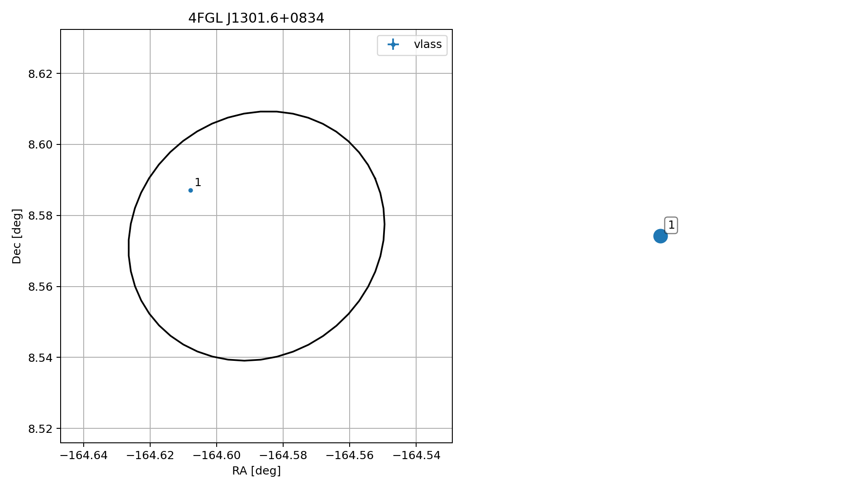The image size is (868, 489).
Task: Click the −164.60 tick label on RA axis
Action: tap(217, 455)
